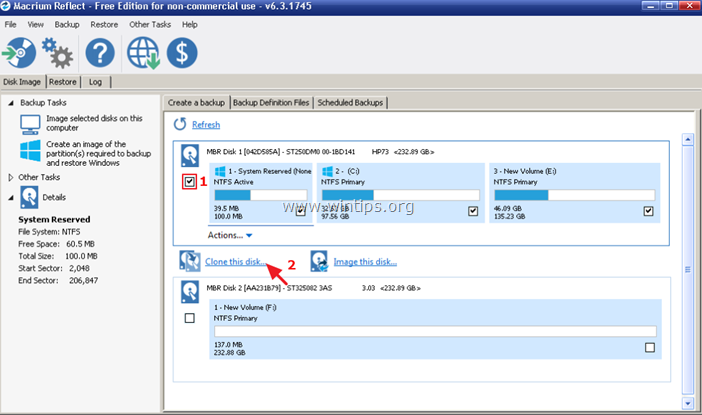Check the New Volume (F:) partition checkbox
Screen dimensions: 702x415
650,347
